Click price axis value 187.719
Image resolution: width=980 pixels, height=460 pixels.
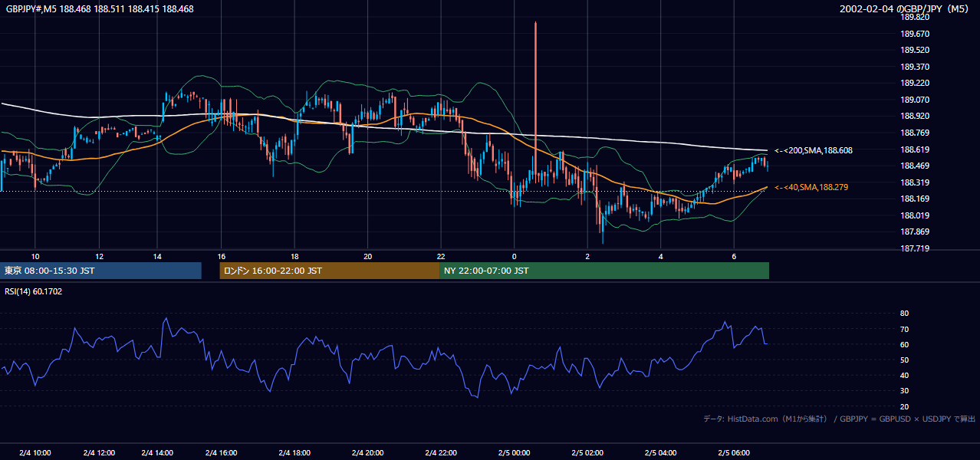click(x=914, y=249)
